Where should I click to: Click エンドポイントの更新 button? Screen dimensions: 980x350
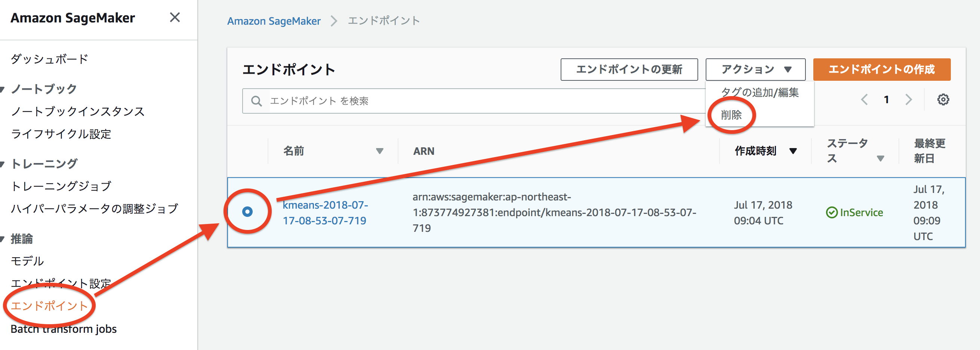pos(629,69)
